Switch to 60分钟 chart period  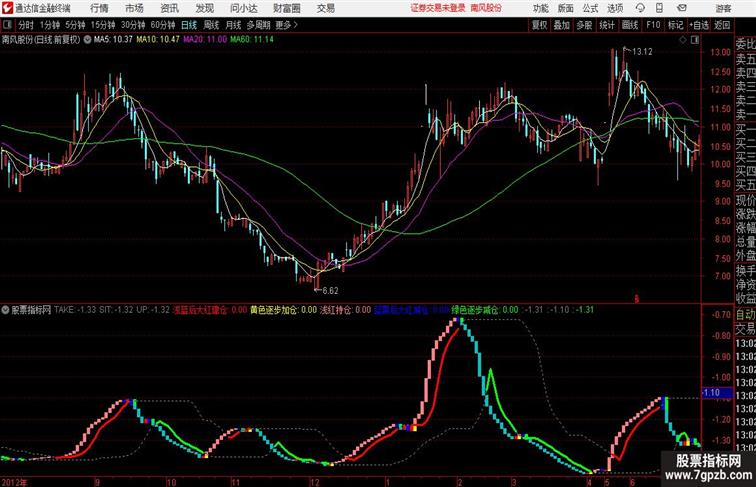point(163,25)
